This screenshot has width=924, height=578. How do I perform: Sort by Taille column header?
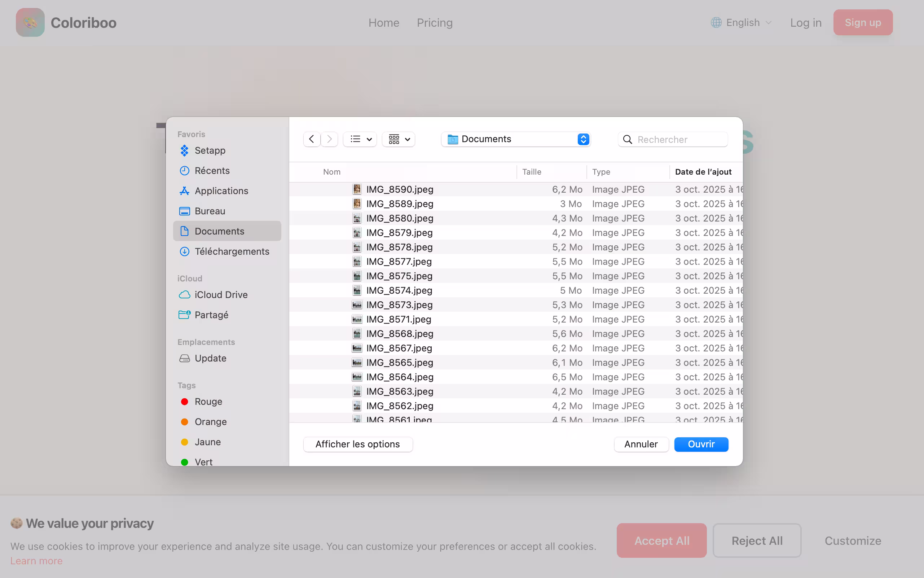532,172
